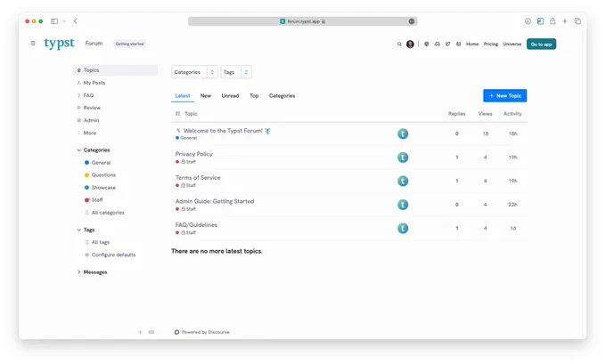The image size is (606, 364).
Task: Click poster avatar on Admin Guide row
Action: (403, 205)
